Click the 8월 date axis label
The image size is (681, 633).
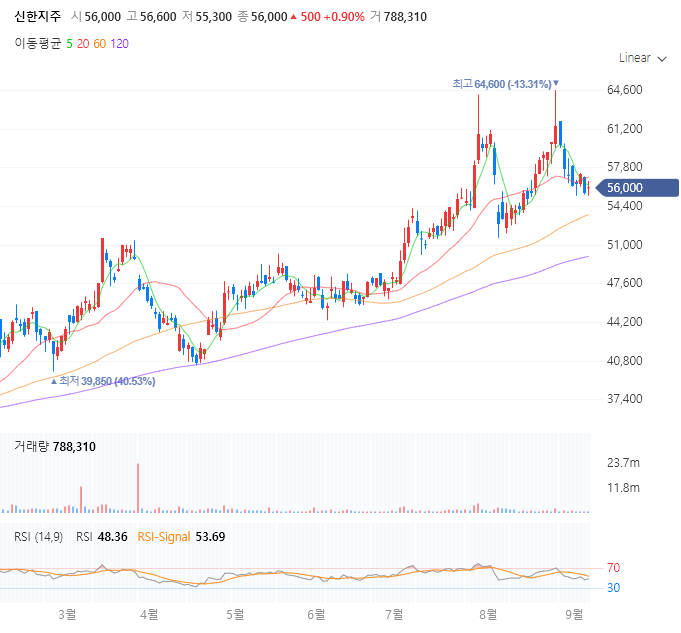(x=488, y=614)
